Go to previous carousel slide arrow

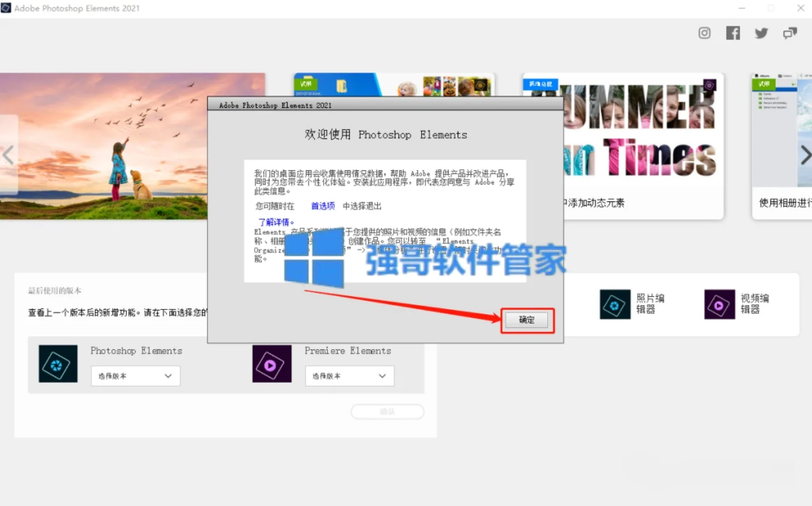click(8, 155)
